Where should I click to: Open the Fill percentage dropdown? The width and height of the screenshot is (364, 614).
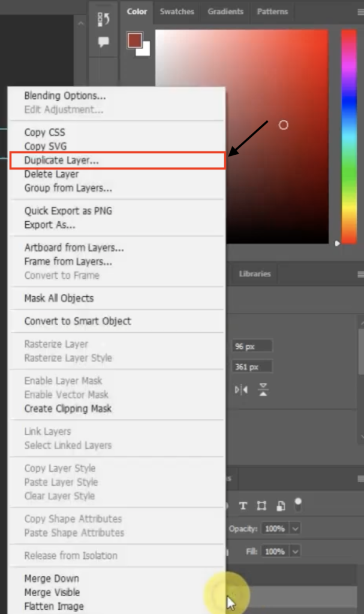294,551
